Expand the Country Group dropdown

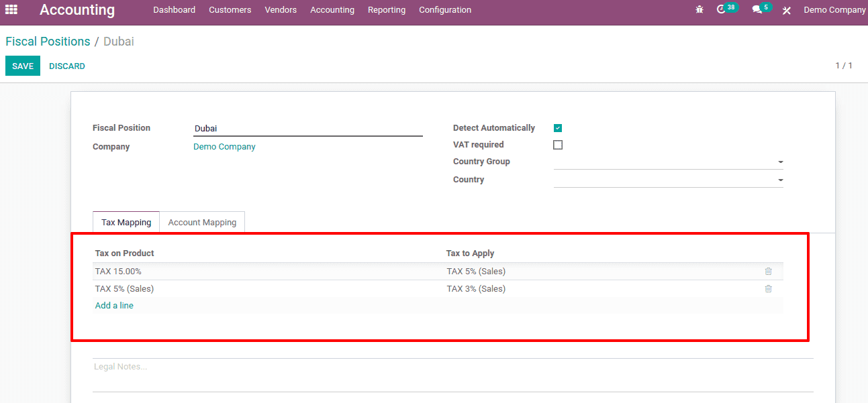781,162
